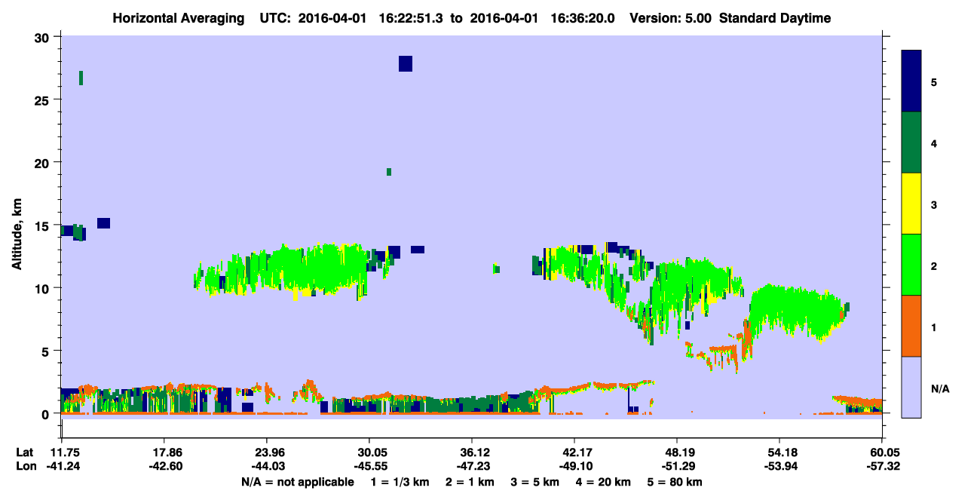
Task: Click the lavender N/A colorbar segment
Action: (x=911, y=387)
